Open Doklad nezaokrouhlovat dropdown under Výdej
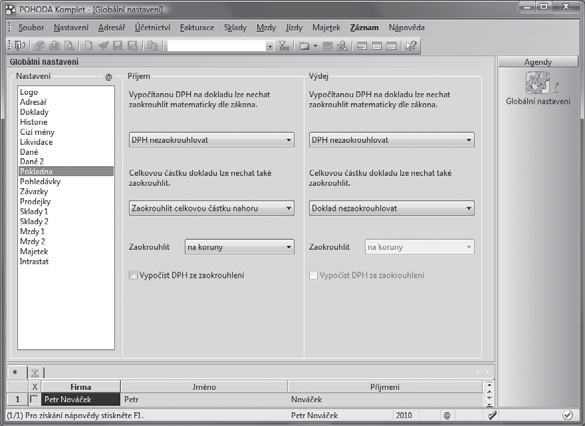The height and width of the screenshot is (426, 585). [392, 208]
